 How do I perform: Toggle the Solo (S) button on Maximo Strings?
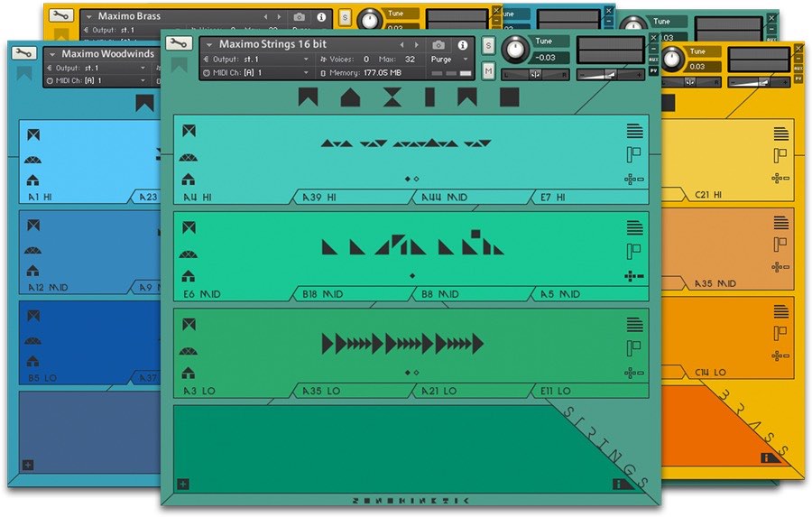click(488, 46)
